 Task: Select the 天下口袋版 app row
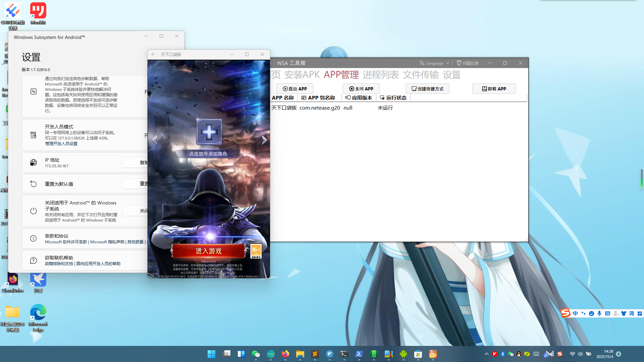coord(399,108)
